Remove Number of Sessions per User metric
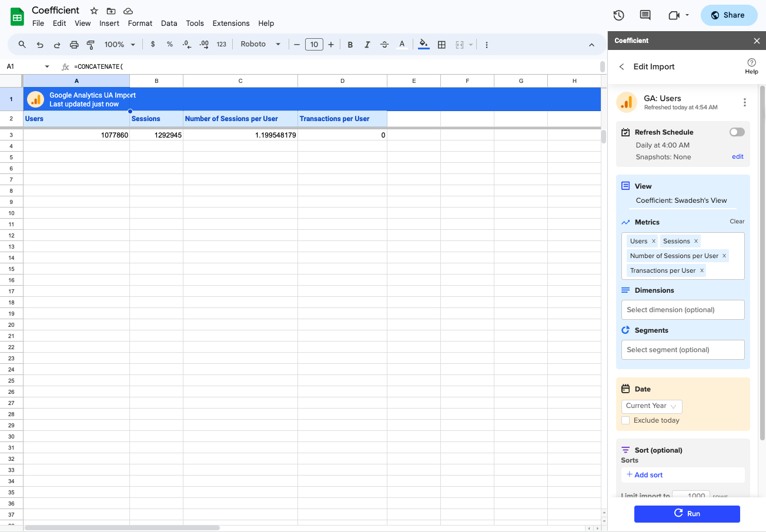766x532 pixels. [x=724, y=256]
